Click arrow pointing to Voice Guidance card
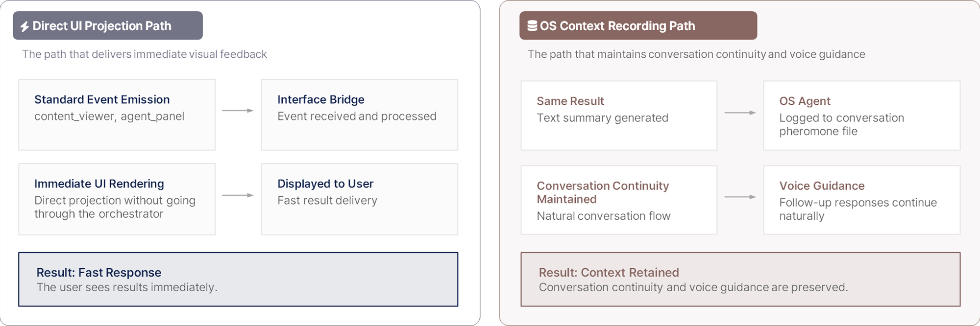 [x=740, y=197]
